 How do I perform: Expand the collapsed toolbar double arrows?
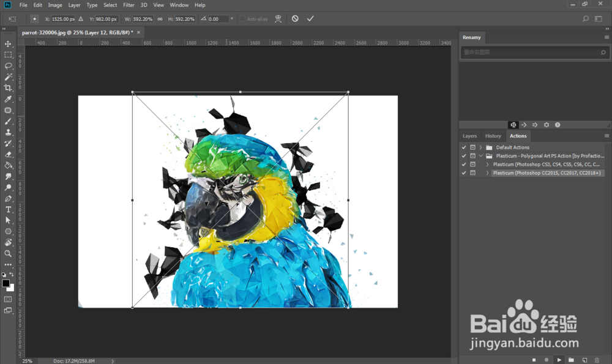click(4, 29)
